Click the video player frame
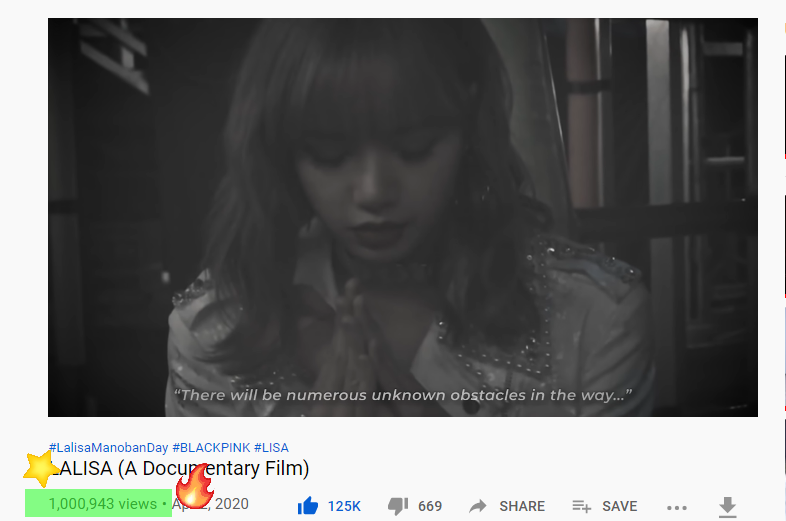 tap(403, 217)
